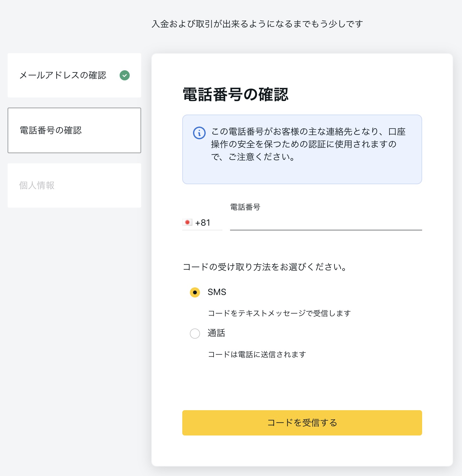Click the 電話番号の確認 main heading
The height and width of the screenshot is (476, 462).
pyautogui.click(x=235, y=94)
